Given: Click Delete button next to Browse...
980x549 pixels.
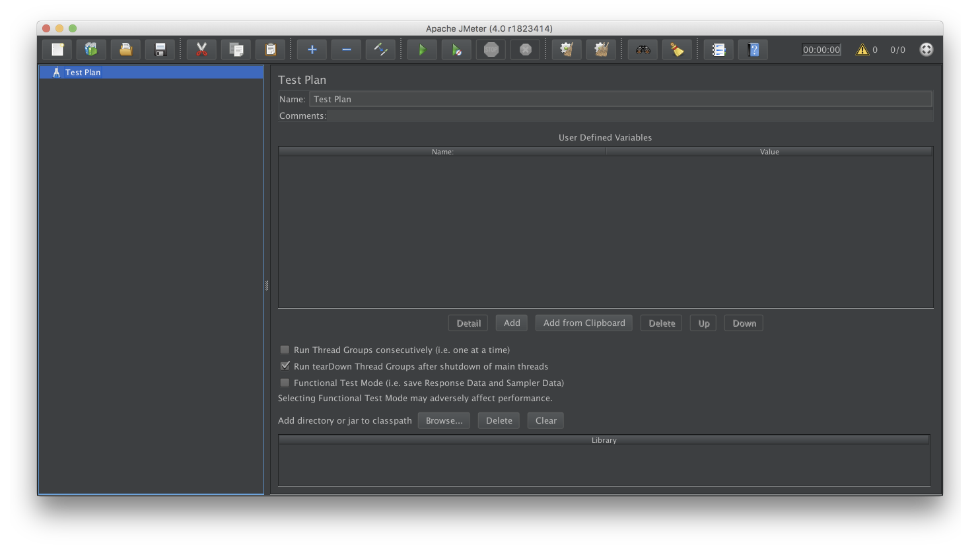Looking at the screenshot, I should click(499, 421).
